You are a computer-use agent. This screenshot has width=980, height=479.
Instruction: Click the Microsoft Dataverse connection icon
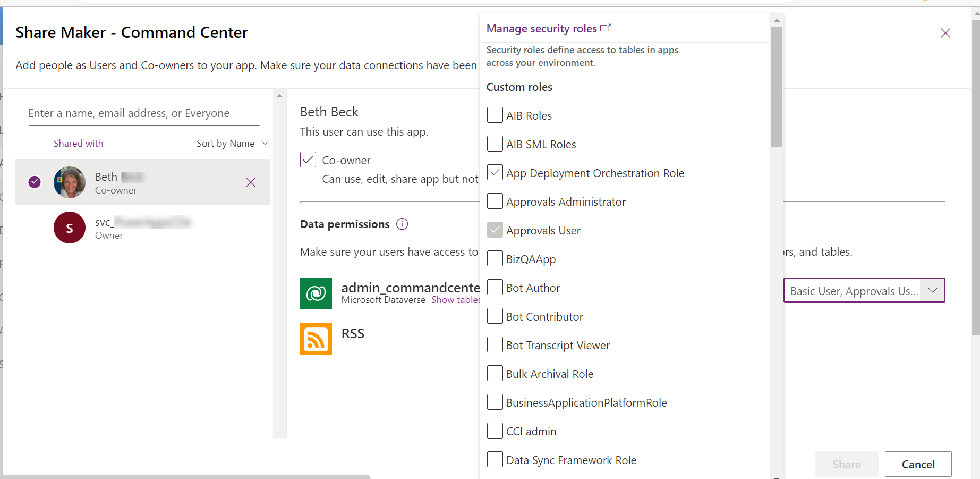pos(316,293)
